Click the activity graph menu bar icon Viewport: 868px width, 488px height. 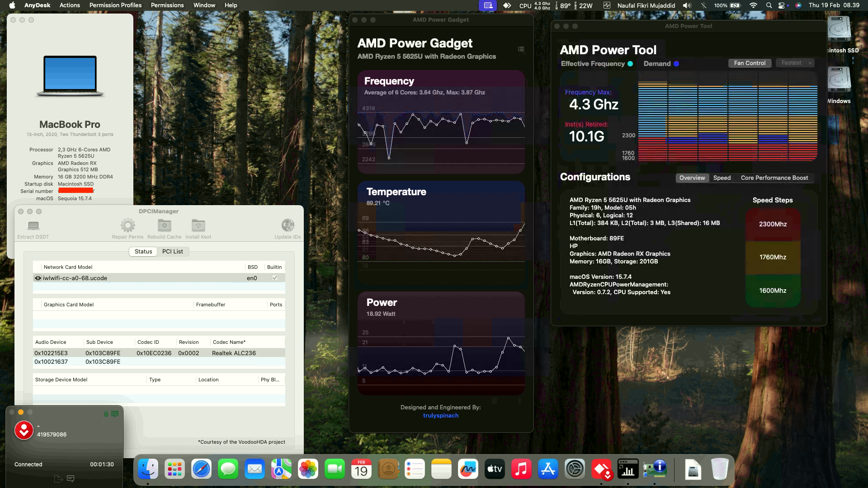(x=607, y=5)
